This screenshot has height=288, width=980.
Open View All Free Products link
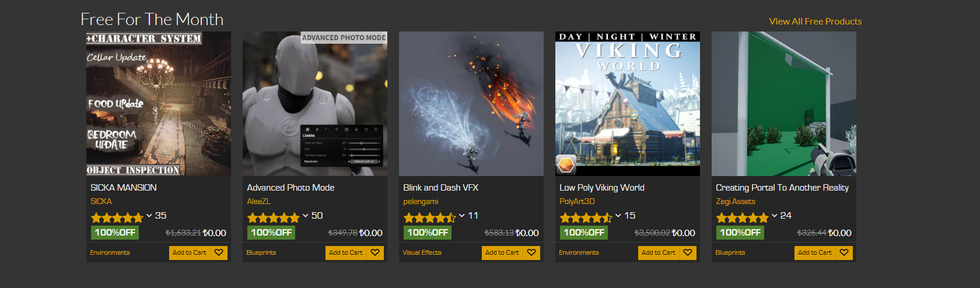click(x=815, y=21)
